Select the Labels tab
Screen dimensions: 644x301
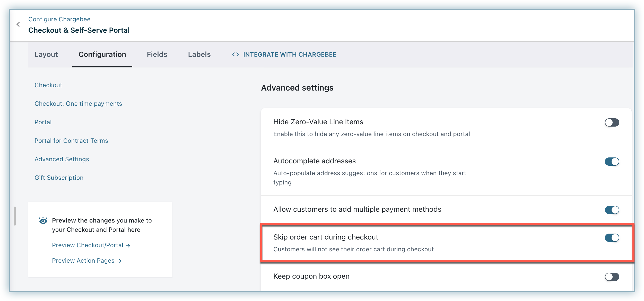pyautogui.click(x=199, y=55)
